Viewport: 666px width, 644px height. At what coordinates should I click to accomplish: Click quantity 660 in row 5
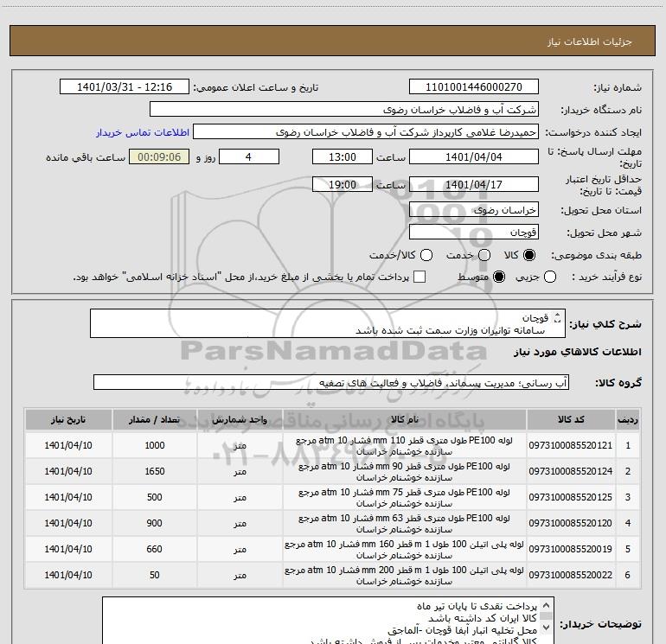pyautogui.click(x=155, y=549)
